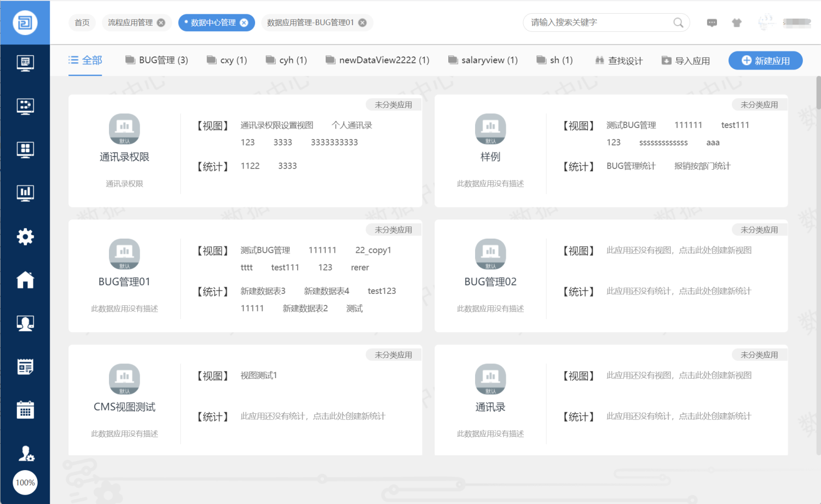Click the vertical scrollbar on right
The width and height of the screenshot is (821, 504).
(x=818, y=93)
